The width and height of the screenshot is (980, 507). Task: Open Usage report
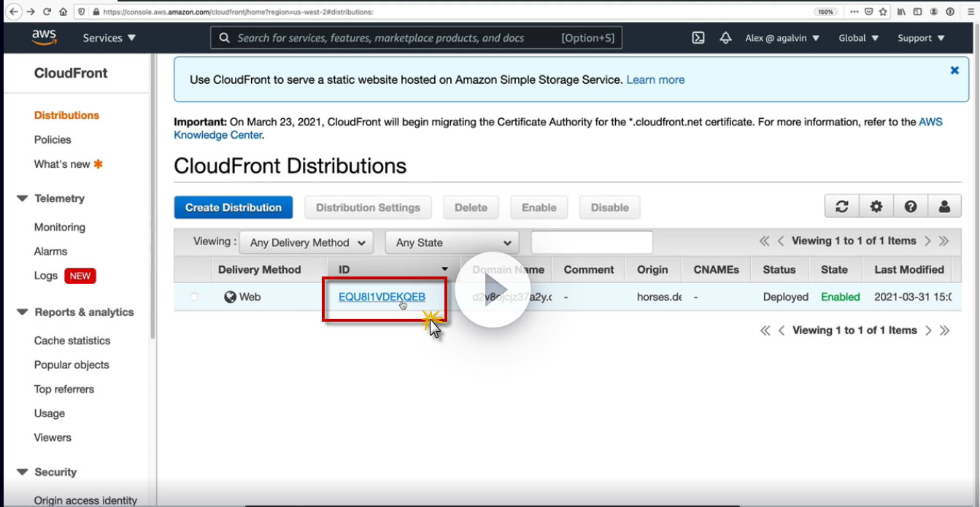49,414
